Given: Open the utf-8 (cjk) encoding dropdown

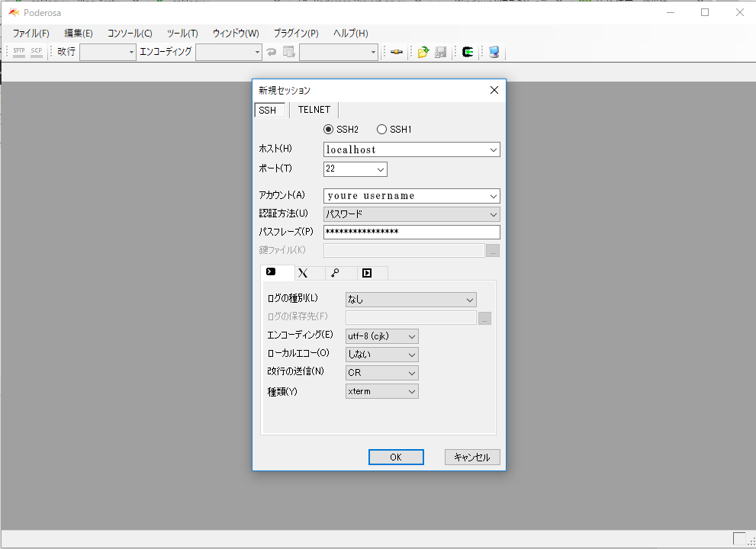Looking at the screenshot, I should pos(382,336).
